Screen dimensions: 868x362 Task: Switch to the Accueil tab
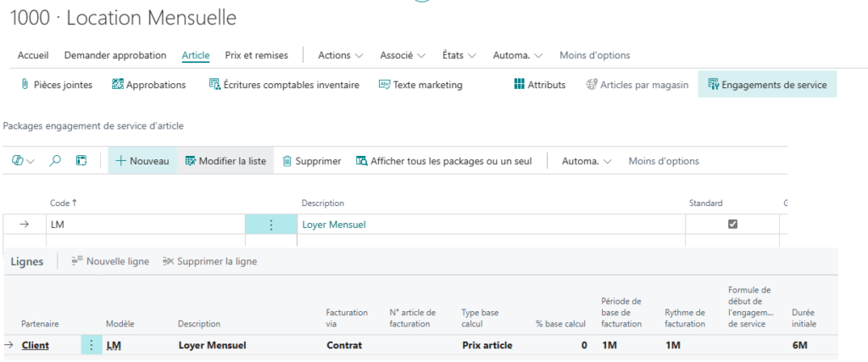point(33,55)
